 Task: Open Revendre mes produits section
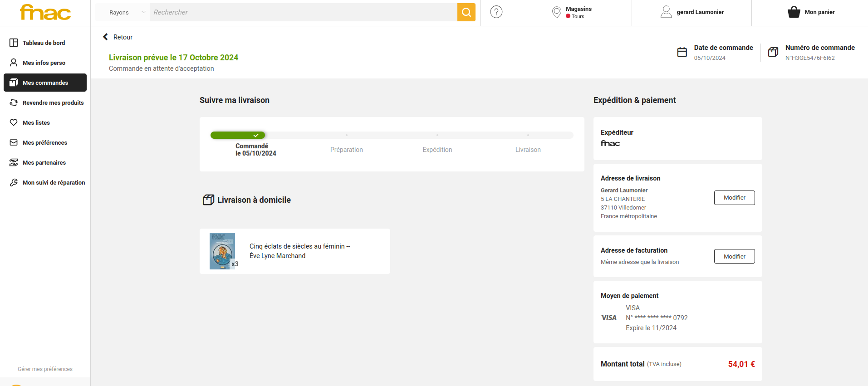coord(53,103)
